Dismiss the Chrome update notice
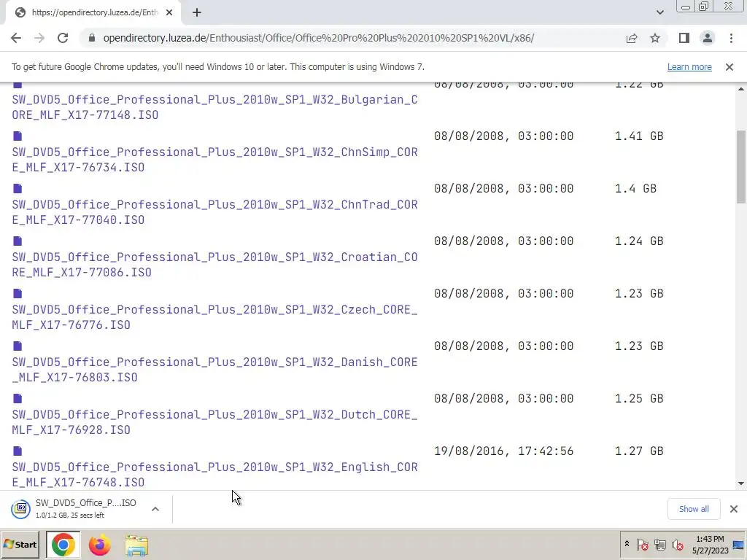 (729, 67)
